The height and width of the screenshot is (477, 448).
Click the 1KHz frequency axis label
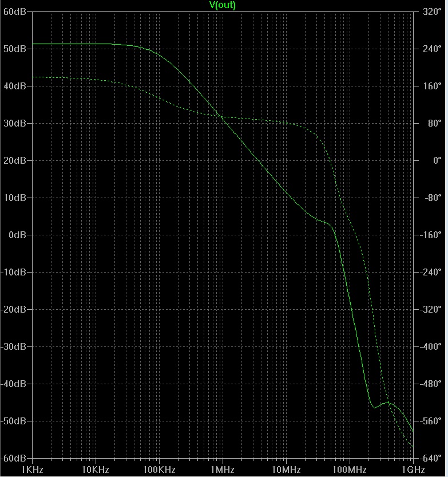pos(32,470)
